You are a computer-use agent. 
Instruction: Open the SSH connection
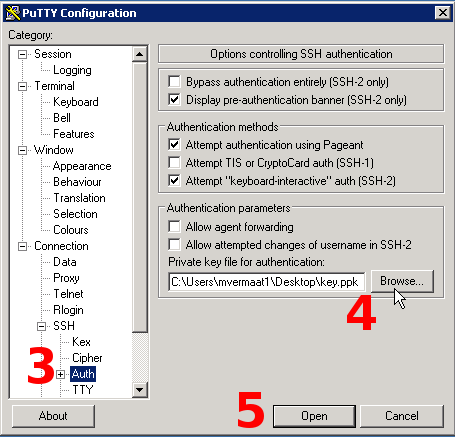pyautogui.click(x=314, y=416)
